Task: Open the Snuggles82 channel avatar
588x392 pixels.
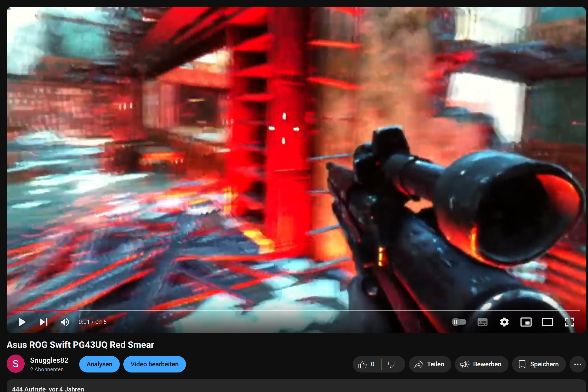Action: pos(16,364)
